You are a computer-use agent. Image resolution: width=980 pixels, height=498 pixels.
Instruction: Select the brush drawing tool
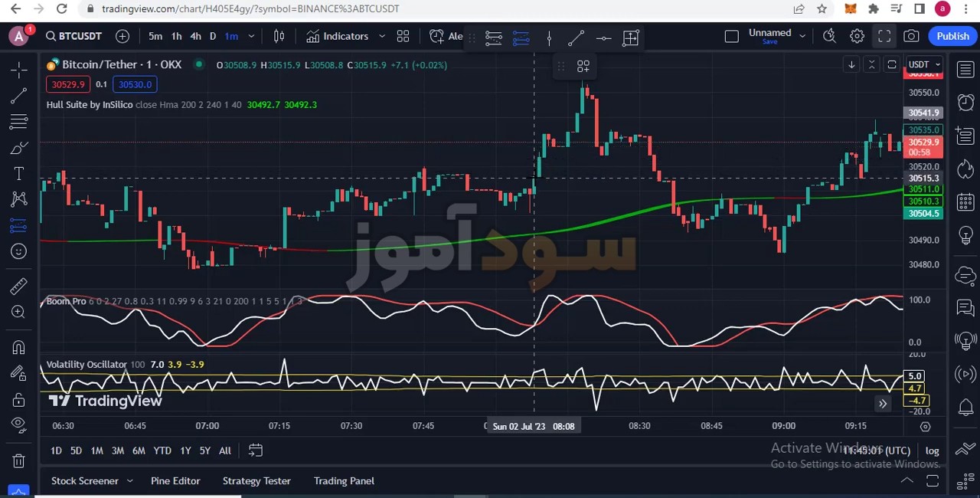[x=19, y=148]
